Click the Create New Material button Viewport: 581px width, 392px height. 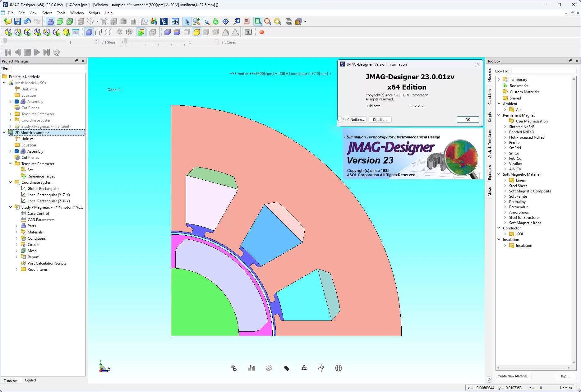513,376
